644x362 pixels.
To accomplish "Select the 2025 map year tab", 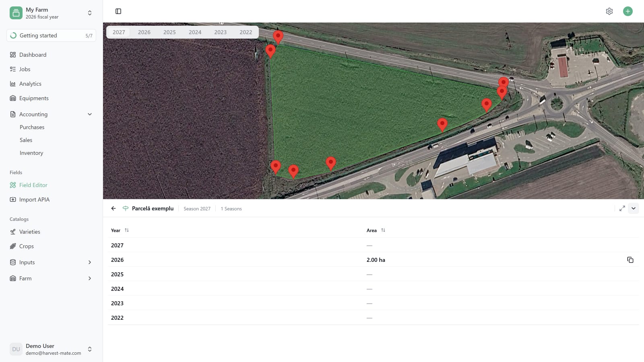I will coord(169,32).
